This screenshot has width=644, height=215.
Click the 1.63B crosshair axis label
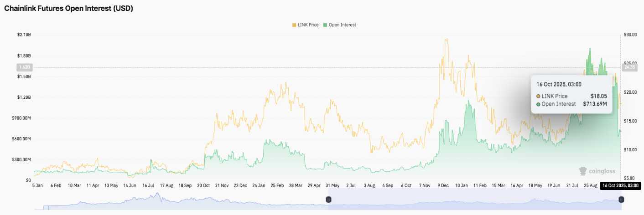(x=24, y=67)
